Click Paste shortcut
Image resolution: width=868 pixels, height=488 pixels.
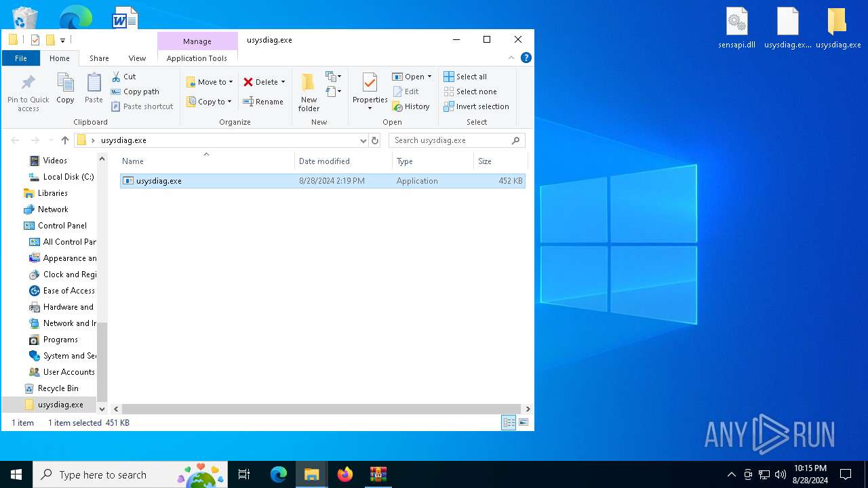pyautogui.click(x=142, y=106)
